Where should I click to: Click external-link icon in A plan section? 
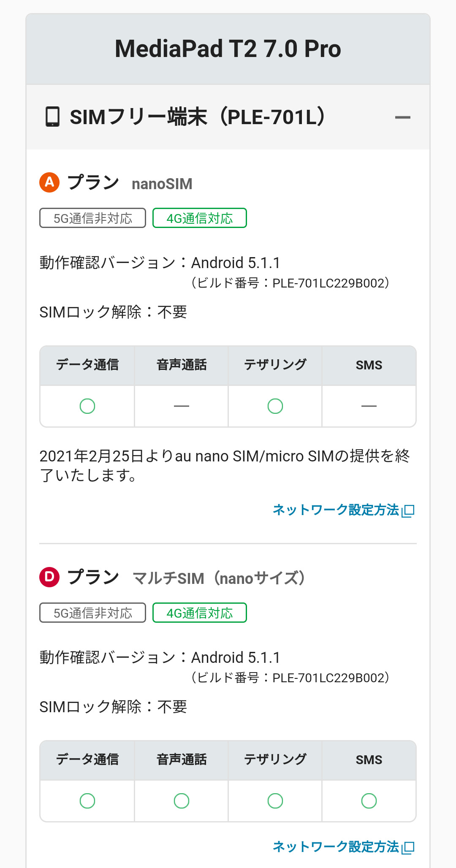pos(408,511)
